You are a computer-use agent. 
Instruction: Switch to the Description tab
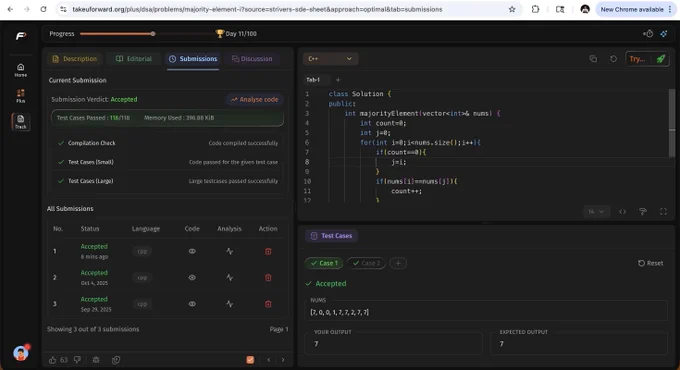(x=75, y=59)
